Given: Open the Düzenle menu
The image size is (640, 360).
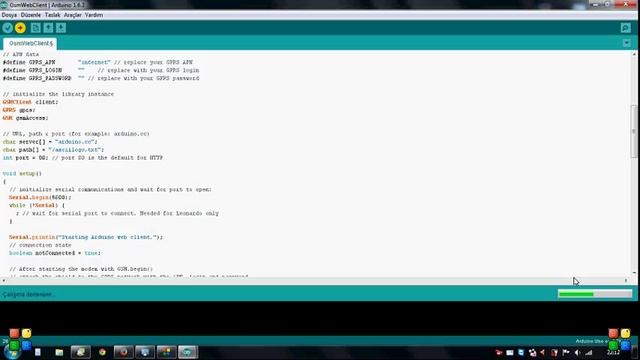Looking at the screenshot, I should 31,15.
